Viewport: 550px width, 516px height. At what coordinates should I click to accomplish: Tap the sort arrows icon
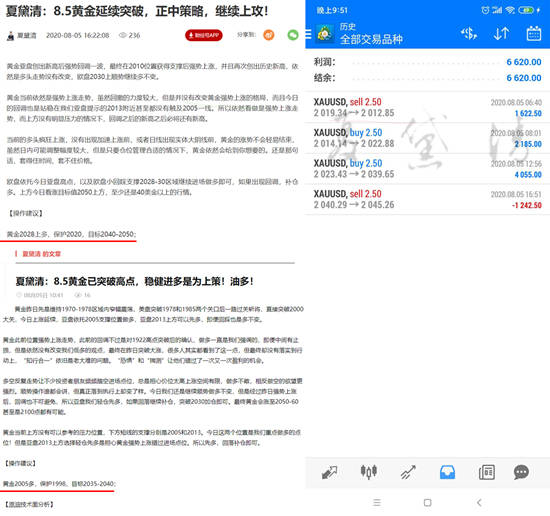point(501,34)
